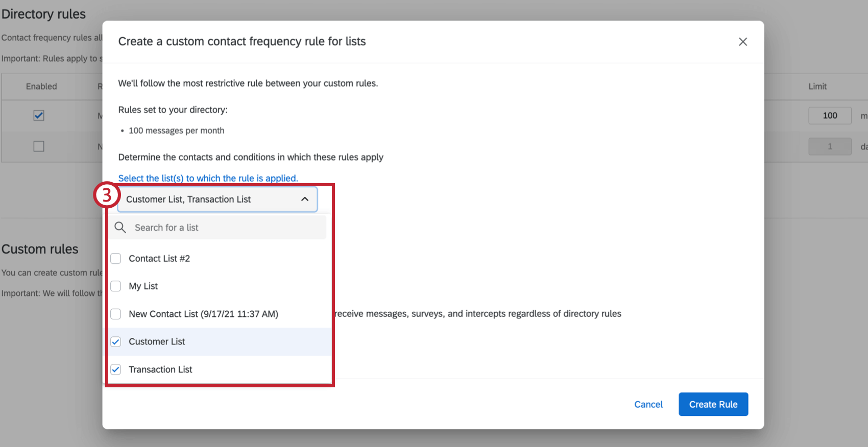Disable the first directory rule checkbox

39,115
